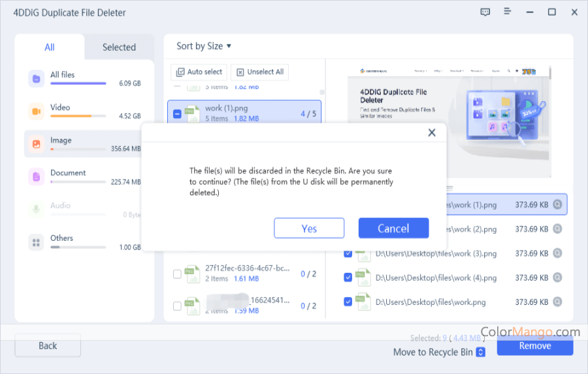Viewport: 588px width, 374px height.
Task: Switch to the All tab
Action: (x=50, y=47)
